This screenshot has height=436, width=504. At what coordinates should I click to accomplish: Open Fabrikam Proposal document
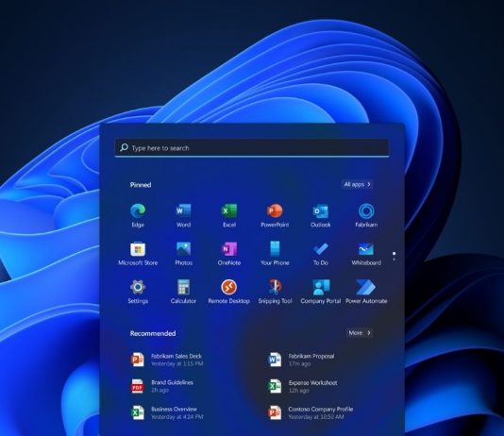coord(301,360)
